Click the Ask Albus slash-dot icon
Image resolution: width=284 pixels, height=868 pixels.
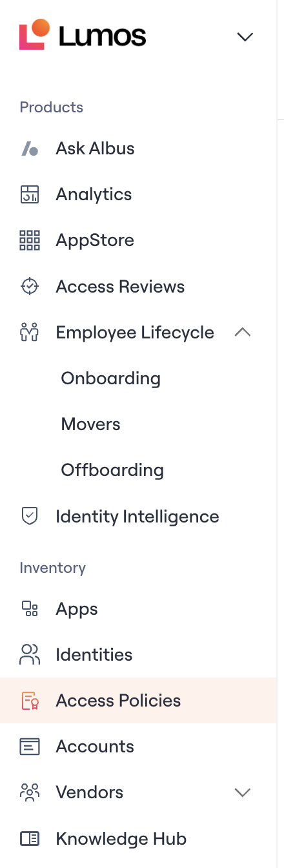point(30,149)
